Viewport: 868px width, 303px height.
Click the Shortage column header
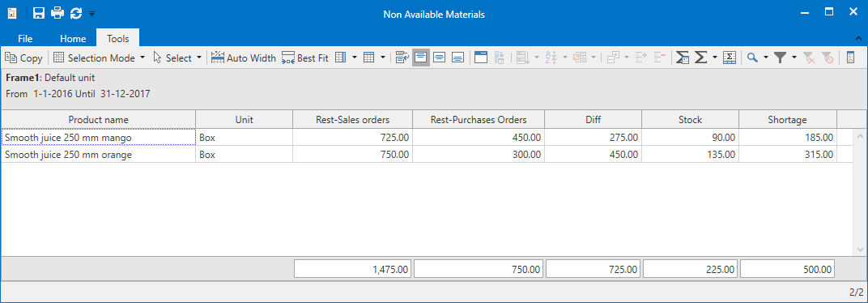[x=787, y=120]
